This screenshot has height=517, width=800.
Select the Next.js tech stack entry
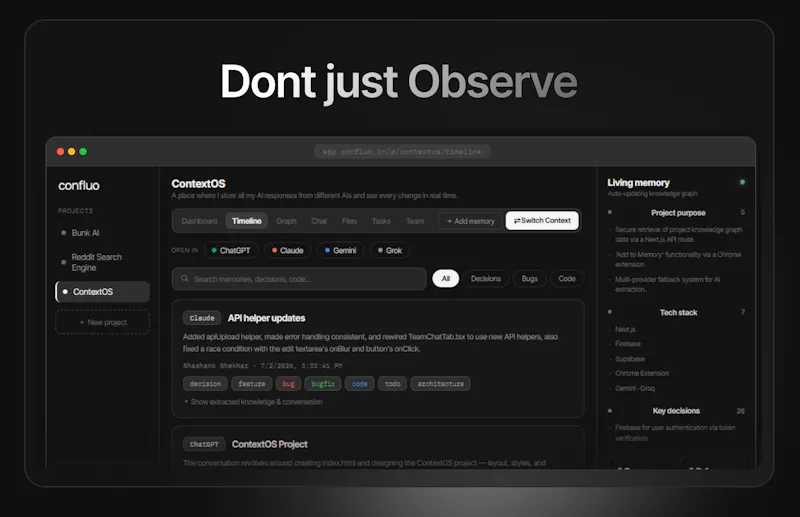click(x=625, y=329)
